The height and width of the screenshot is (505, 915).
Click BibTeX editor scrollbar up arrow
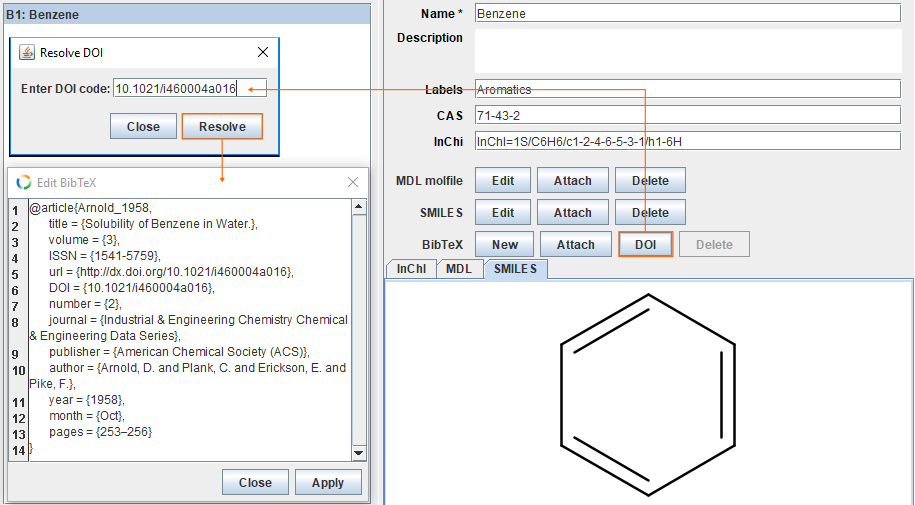pos(359,207)
